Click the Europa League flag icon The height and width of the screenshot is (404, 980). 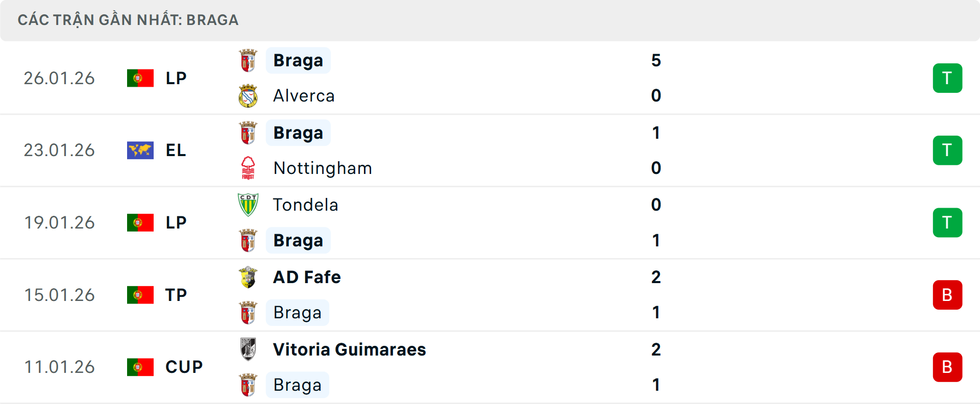[140, 150]
